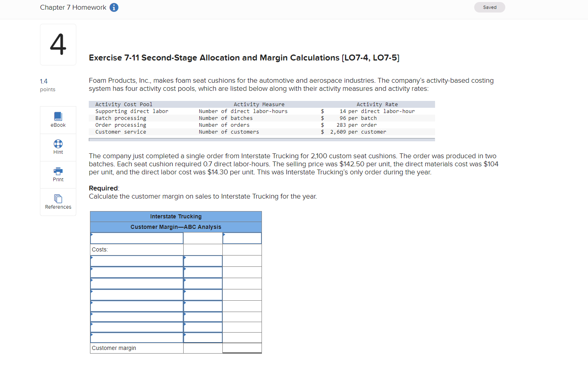Click the middle column cell in the second cost row
The height and width of the screenshot is (377, 588).
click(203, 272)
